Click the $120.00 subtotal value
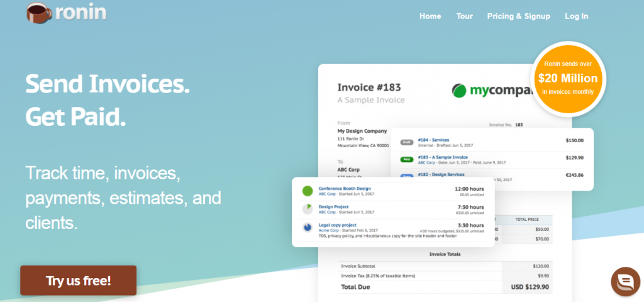 pyautogui.click(x=541, y=266)
